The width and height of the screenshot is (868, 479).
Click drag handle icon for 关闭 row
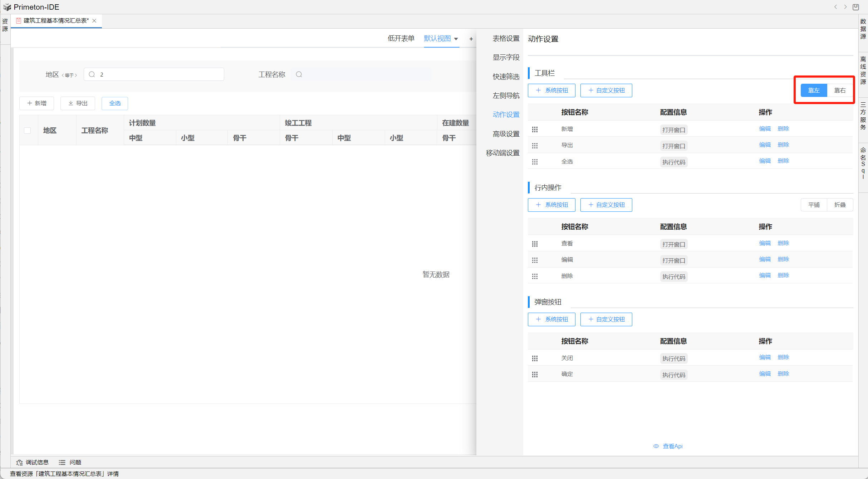point(535,358)
